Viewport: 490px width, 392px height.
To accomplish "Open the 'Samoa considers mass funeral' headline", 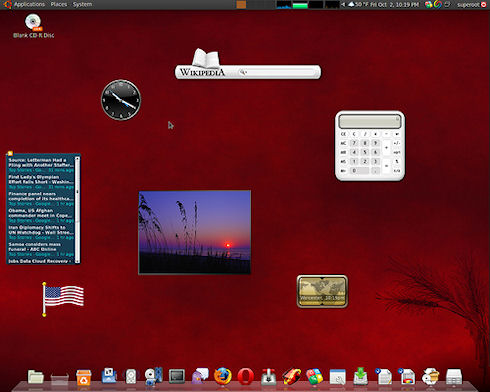I will [35, 247].
